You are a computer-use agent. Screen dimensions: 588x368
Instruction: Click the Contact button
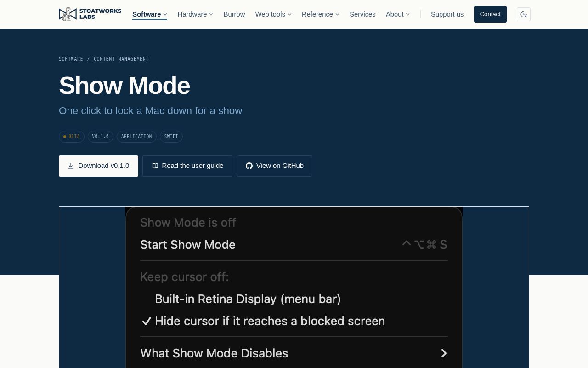click(x=490, y=14)
